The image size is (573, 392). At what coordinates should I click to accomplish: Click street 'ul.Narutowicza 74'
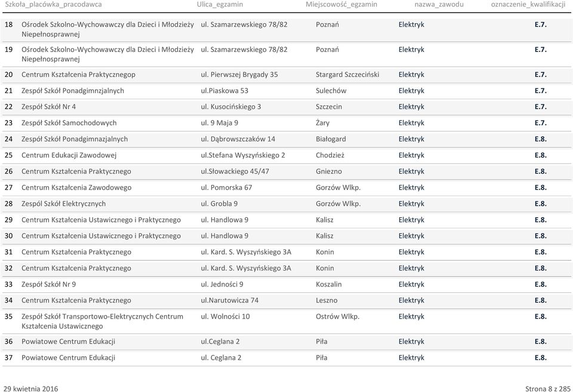pyautogui.click(x=229, y=300)
